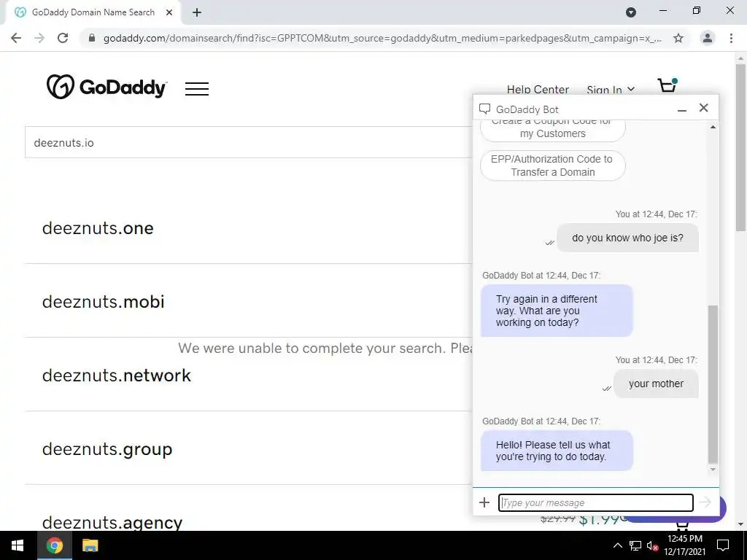Open the Help Center link
Viewport: 747px width, 560px height.
538,90
